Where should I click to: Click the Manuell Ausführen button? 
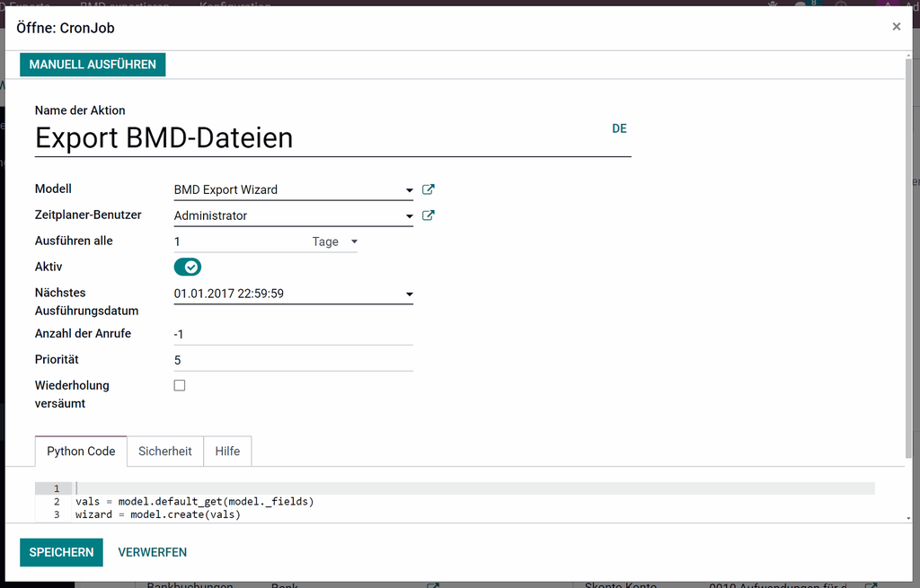point(93,65)
